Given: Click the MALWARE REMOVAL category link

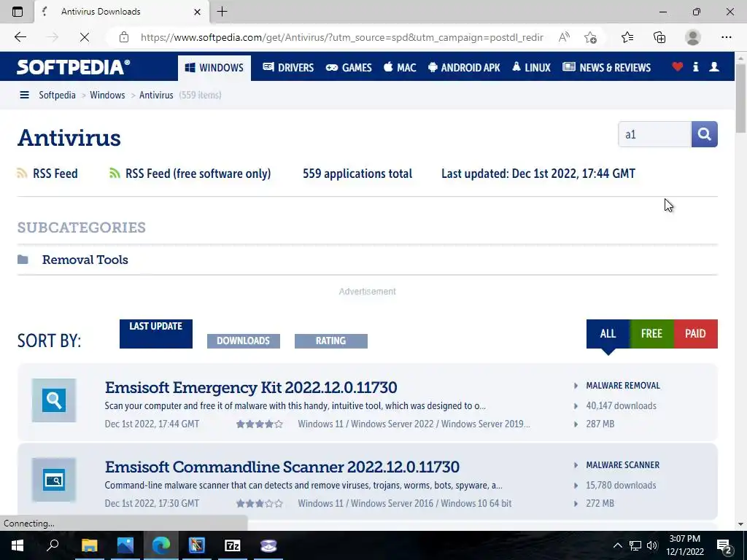Looking at the screenshot, I should (623, 386).
